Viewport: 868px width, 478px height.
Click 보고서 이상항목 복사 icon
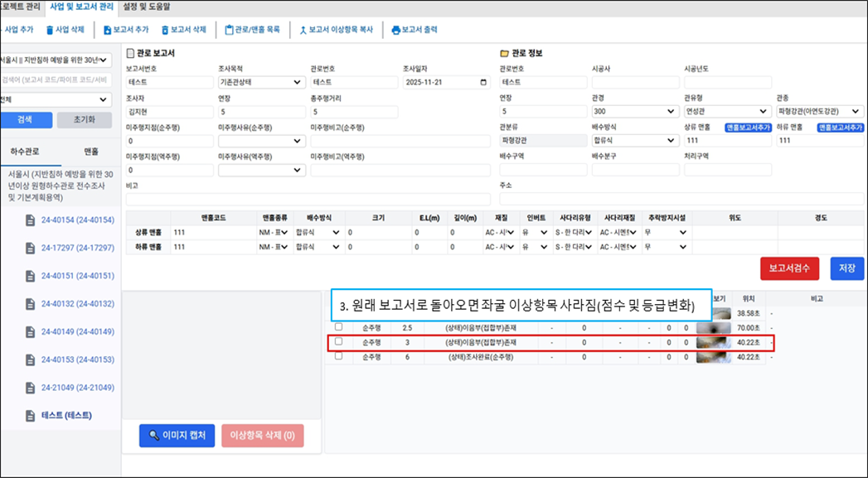point(303,30)
